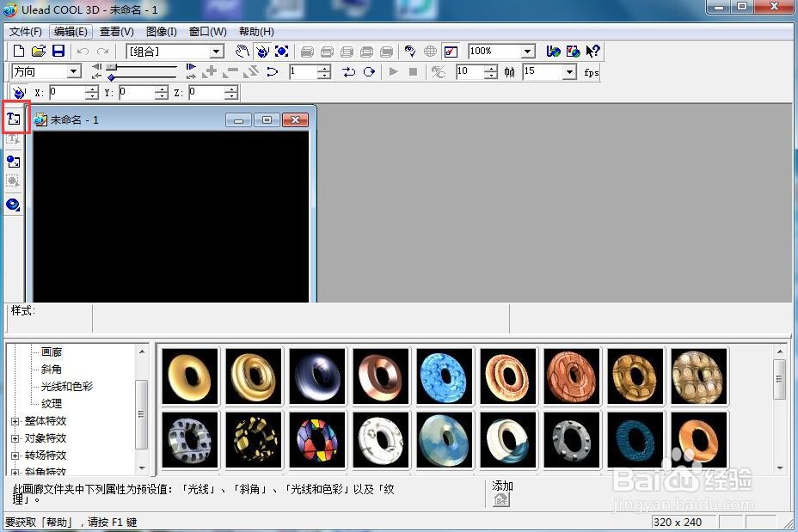Decrease the Z value spinner
This screenshot has width=798, height=532.
coord(231,95)
